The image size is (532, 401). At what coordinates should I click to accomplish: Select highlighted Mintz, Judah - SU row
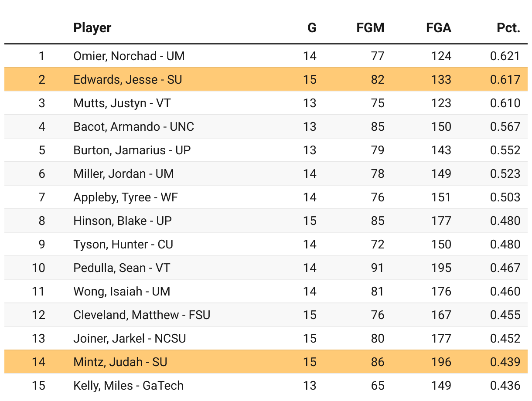pyautogui.click(x=120, y=362)
